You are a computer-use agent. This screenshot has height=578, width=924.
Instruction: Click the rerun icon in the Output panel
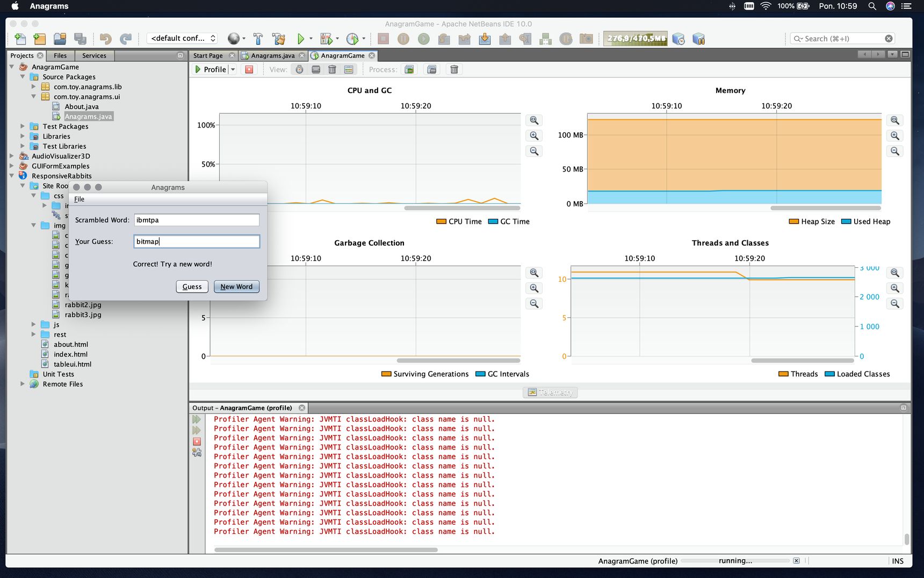point(197,419)
